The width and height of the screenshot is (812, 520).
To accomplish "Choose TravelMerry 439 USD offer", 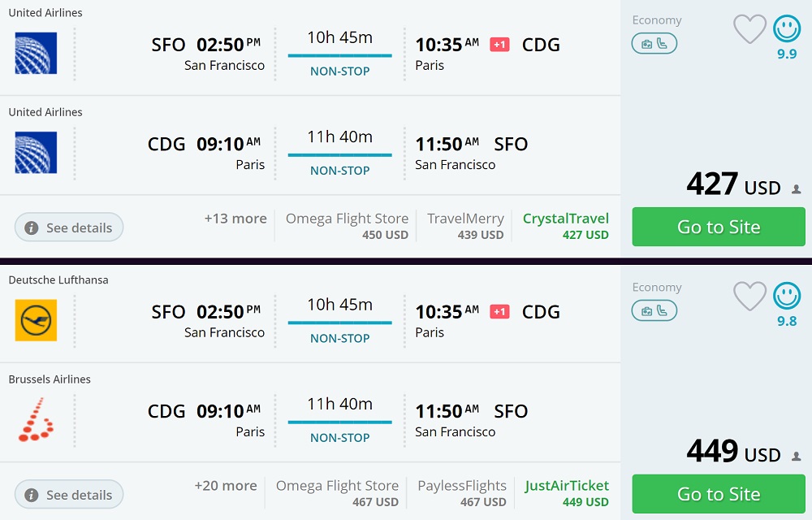I will point(465,226).
